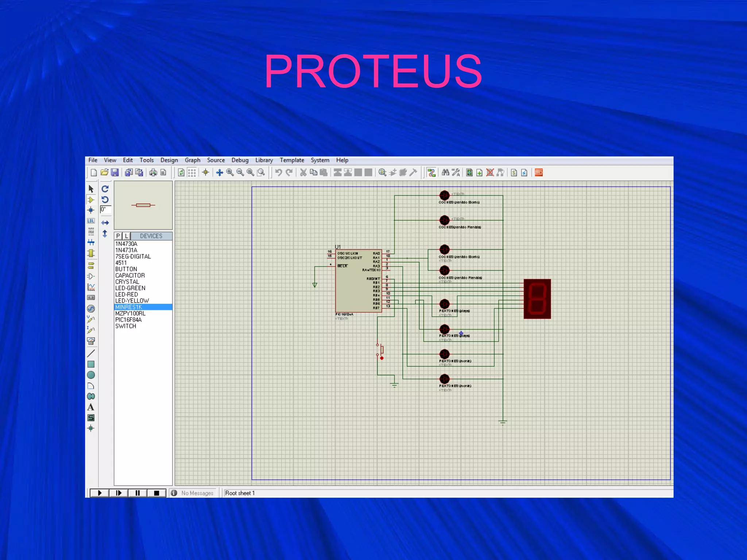Select the Selection Mode arrow tool

point(91,189)
